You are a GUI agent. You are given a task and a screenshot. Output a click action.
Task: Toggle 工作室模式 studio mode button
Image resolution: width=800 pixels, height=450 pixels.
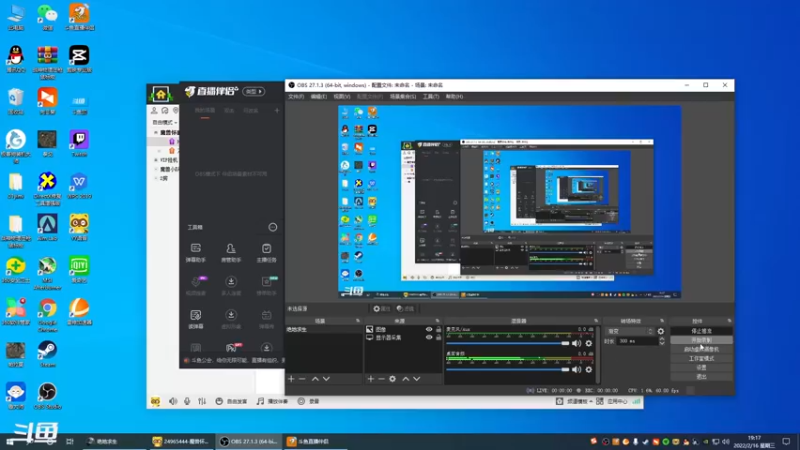(702, 359)
